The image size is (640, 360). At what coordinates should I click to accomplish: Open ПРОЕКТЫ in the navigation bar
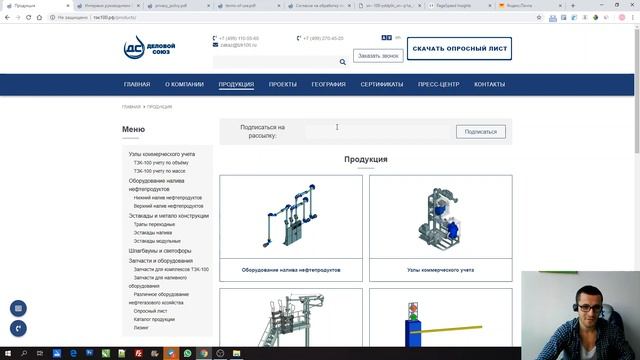(282, 84)
